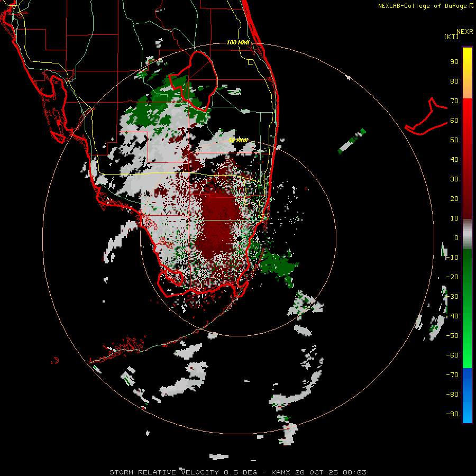Click the [KT] units label
476x476 pixels.
point(452,36)
